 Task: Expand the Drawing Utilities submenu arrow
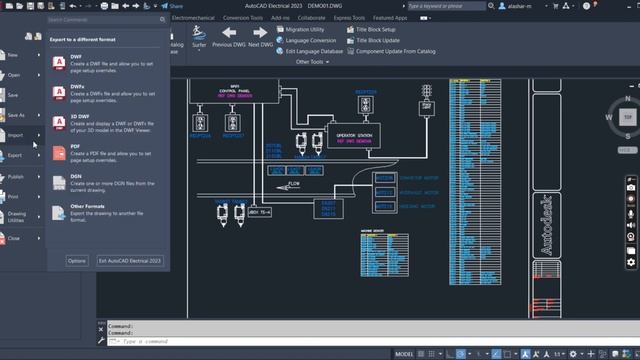pos(39,217)
